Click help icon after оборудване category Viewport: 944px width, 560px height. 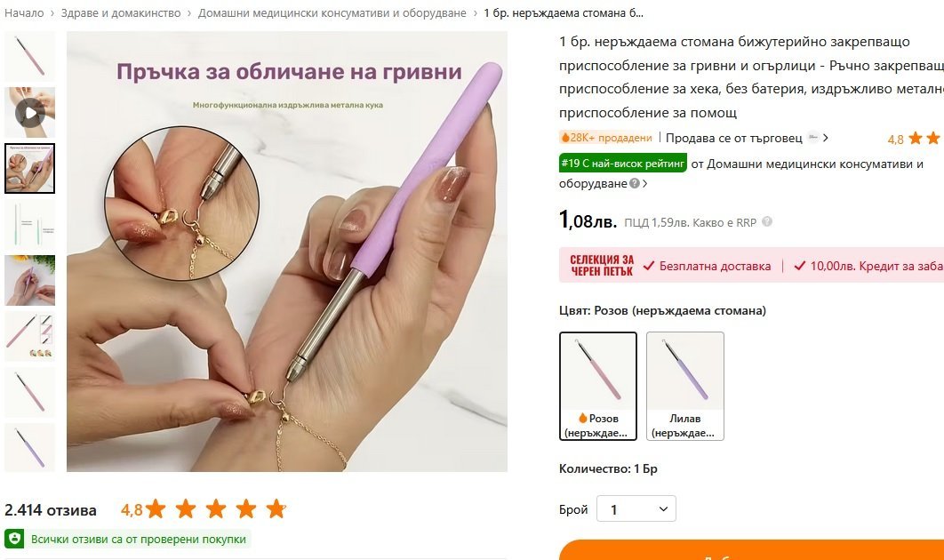[635, 184]
